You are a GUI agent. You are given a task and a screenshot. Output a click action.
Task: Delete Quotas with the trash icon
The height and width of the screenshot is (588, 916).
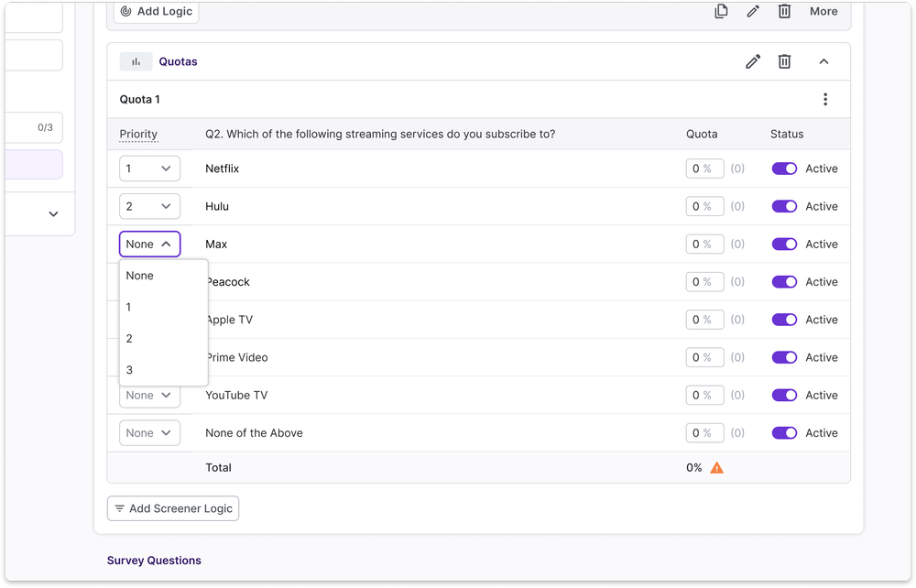tap(785, 61)
